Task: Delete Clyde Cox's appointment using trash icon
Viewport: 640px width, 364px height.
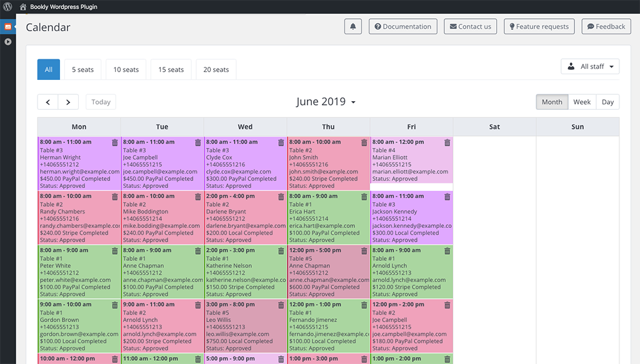Action: (x=281, y=142)
